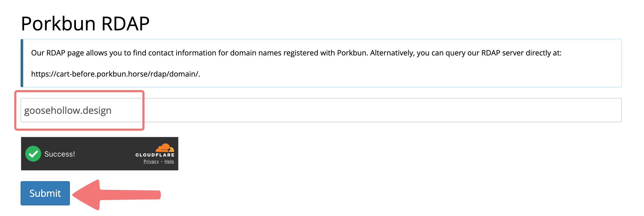Click the dot separator between Privacy and Help

[162, 162]
